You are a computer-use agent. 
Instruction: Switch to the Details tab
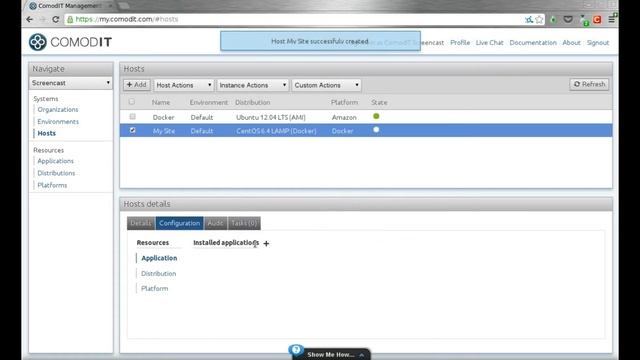(141, 223)
